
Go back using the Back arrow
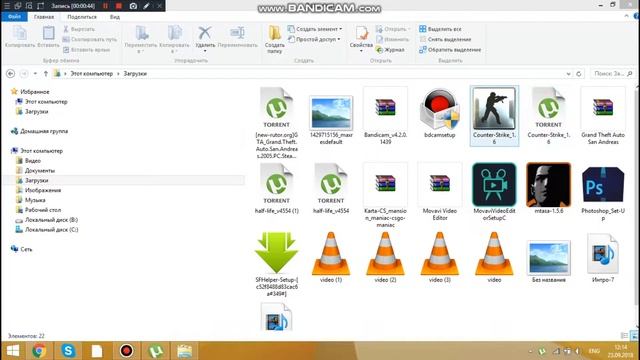[x=11, y=74]
